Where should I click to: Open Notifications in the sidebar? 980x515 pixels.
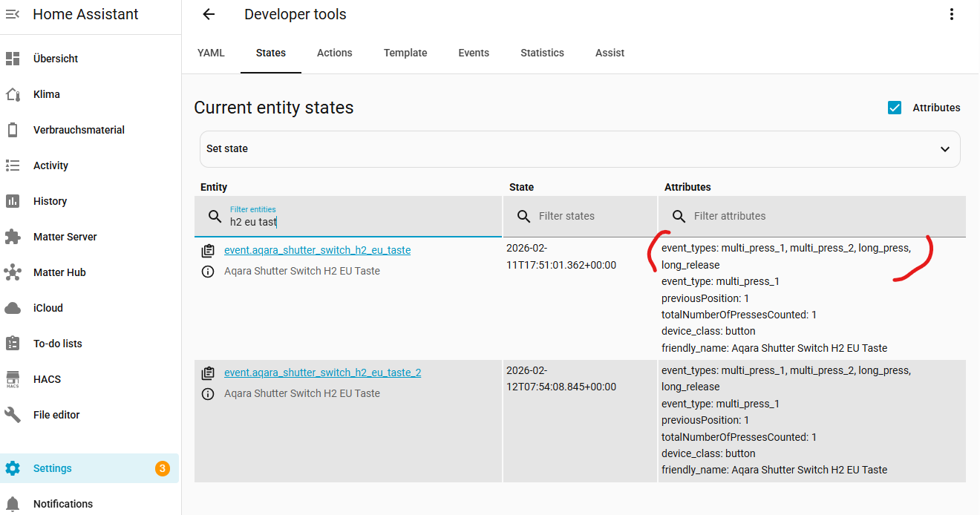[63, 504]
